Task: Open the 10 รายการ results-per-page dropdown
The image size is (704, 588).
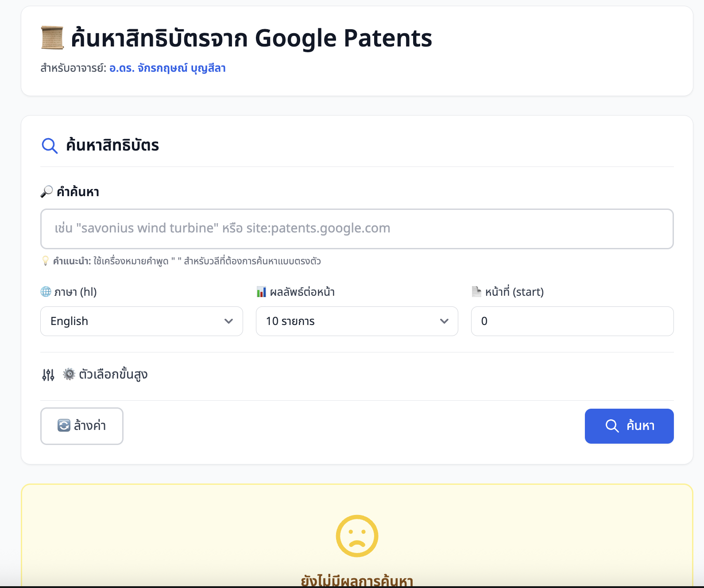Action: 357,321
